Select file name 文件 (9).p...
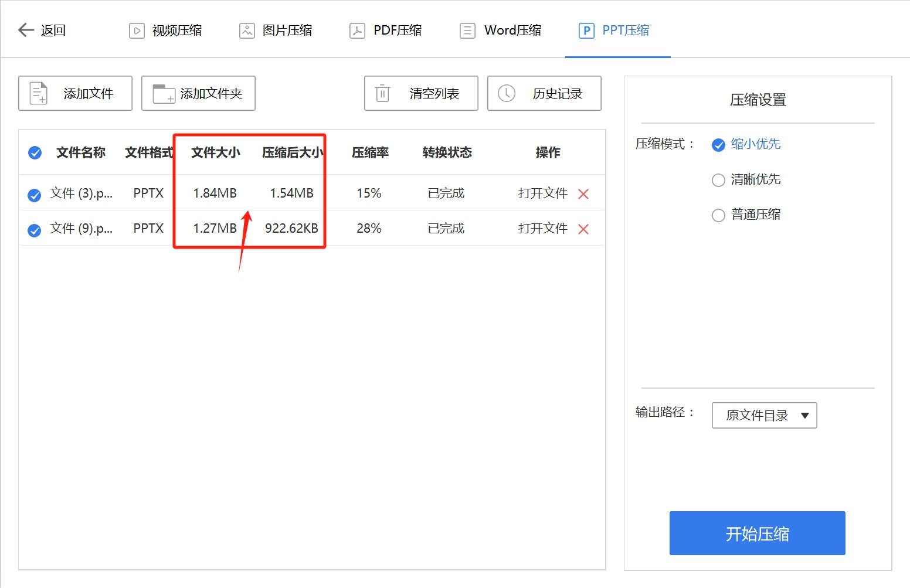Viewport: 910px width, 588px height. 81,228
